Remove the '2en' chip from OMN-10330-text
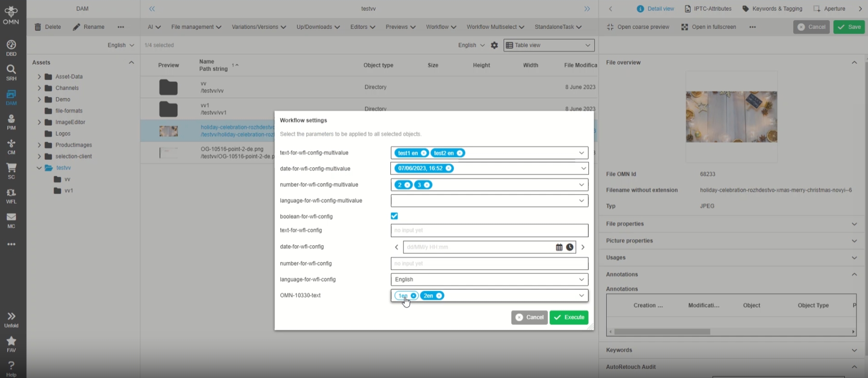This screenshot has height=378, width=868. coord(439,296)
